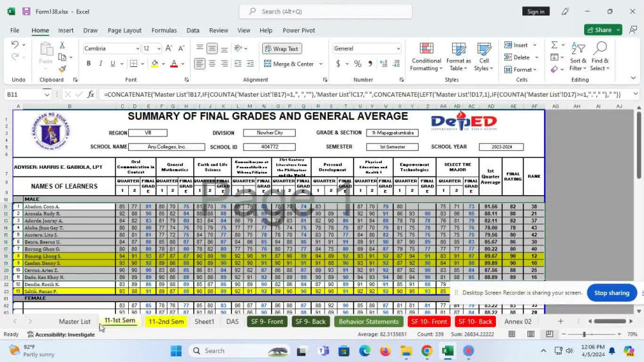Apply Accounting dollar number format
This screenshot has width=644, height=362.
[x=338, y=64]
